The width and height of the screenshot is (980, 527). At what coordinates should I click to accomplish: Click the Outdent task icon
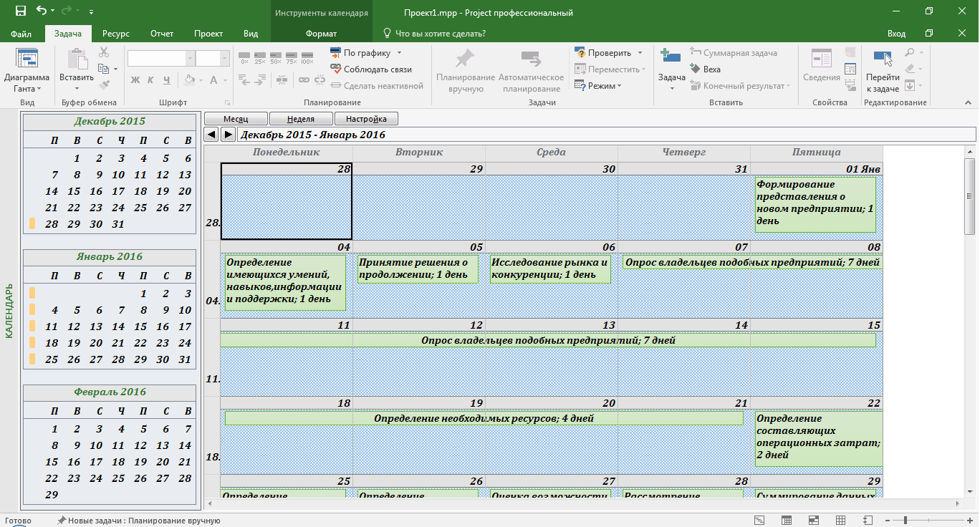[x=244, y=80]
